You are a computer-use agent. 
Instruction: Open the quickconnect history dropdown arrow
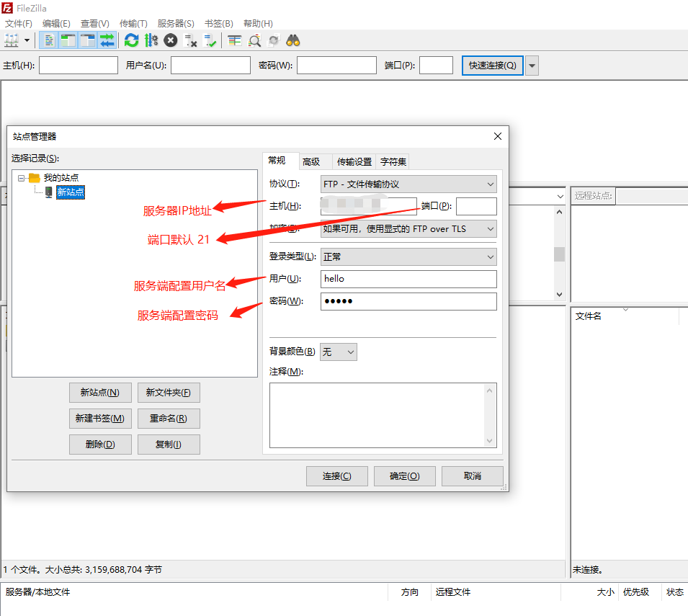[x=532, y=66]
